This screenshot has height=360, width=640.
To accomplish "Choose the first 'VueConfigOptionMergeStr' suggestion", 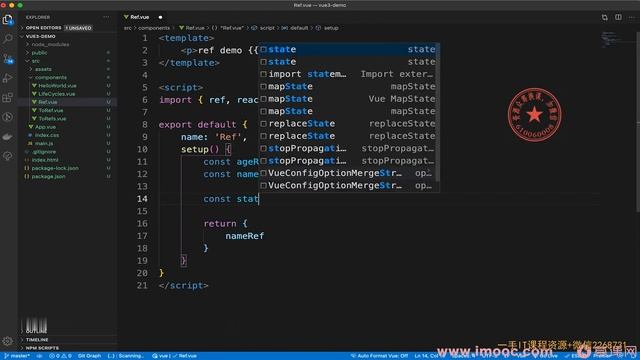I will pos(348,173).
